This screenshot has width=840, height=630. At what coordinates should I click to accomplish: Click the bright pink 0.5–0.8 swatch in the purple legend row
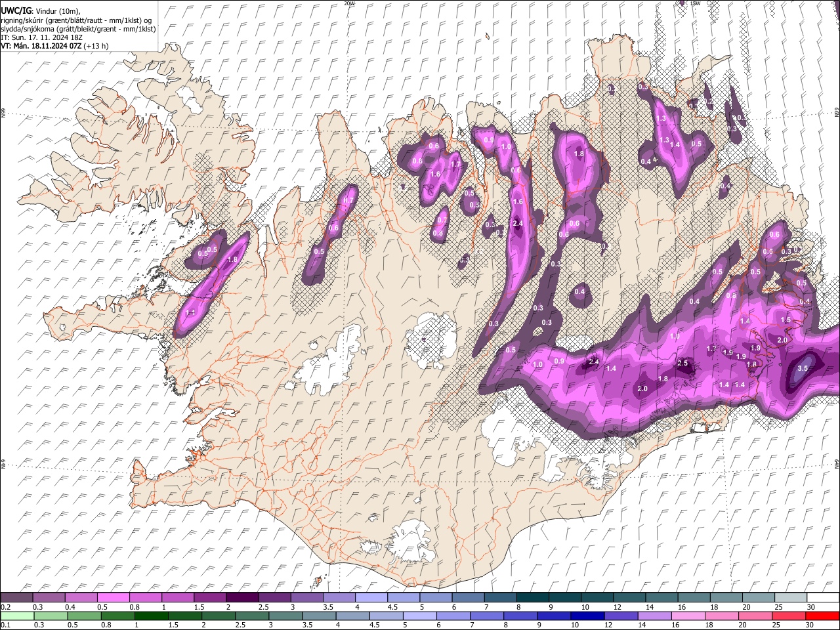(x=113, y=598)
